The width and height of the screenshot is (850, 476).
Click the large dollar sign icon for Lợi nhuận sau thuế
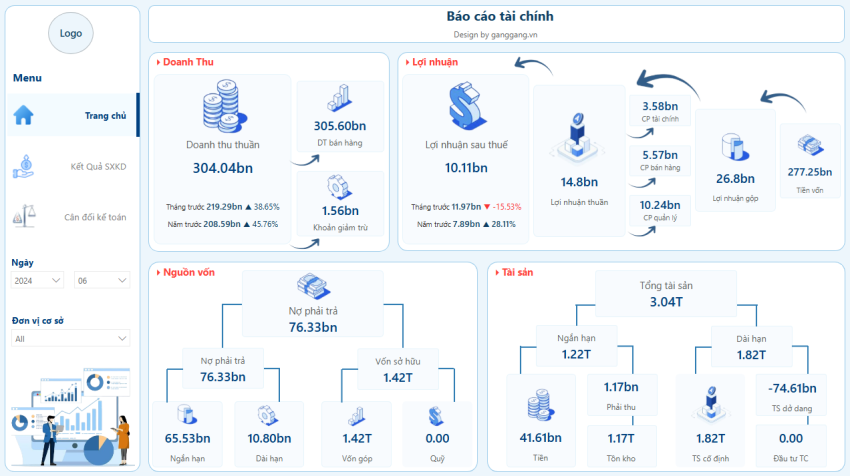pyautogui.click(x=466, y=106)
